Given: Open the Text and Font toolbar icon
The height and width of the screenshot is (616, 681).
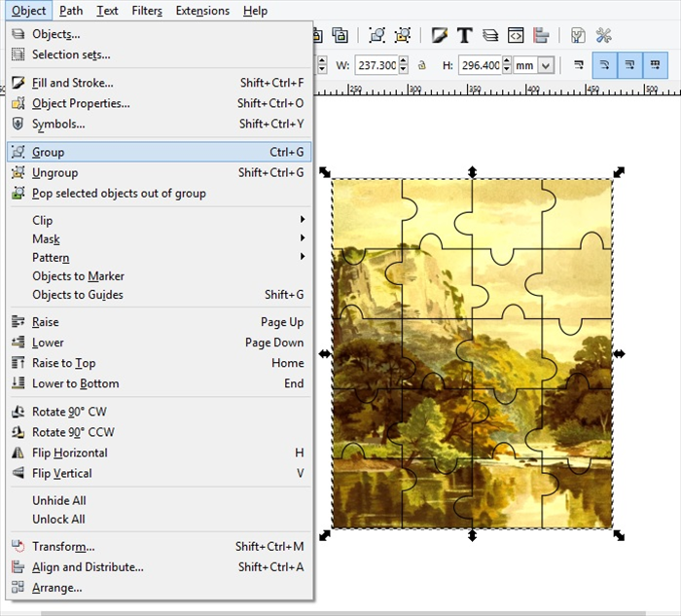Looking at the screenshot, I should [x=465, y=35].
